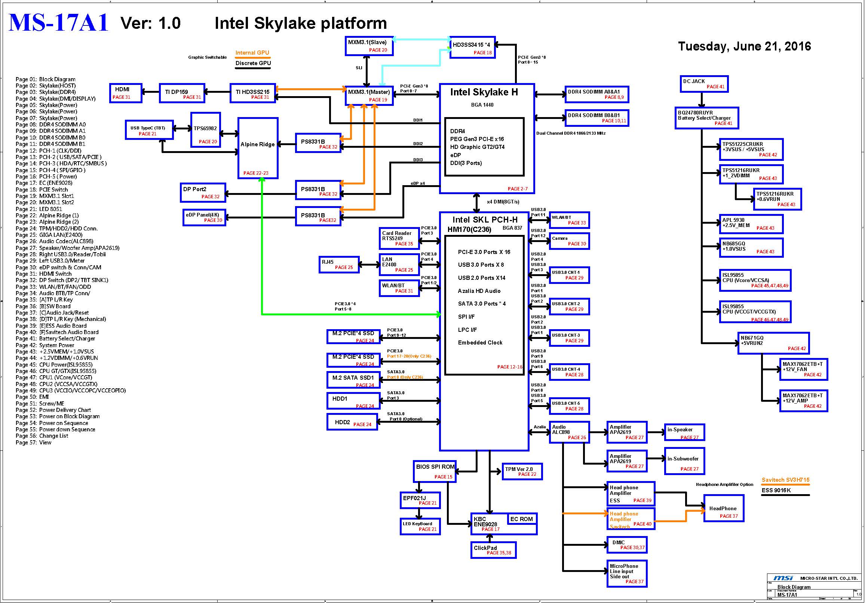Click the "TPS65982" block label
Image resolution: width=868 pixels, height=603 pixels.
(205, 128)
